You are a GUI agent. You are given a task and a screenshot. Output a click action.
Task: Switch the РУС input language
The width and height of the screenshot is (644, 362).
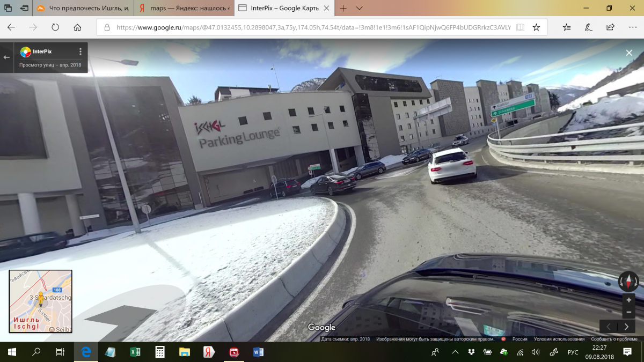pyautogui.click(x=573, y=352)
